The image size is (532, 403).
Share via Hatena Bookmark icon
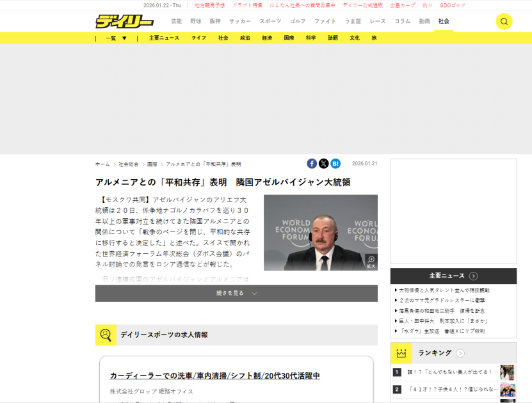pos(335,164)
